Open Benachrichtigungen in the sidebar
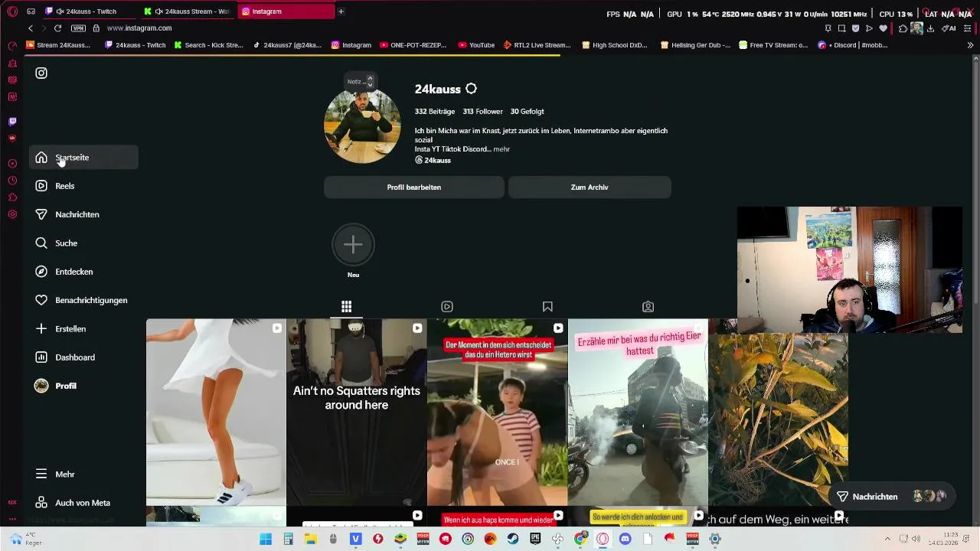The height and width of the screenshot is (551, 980). 83,300
